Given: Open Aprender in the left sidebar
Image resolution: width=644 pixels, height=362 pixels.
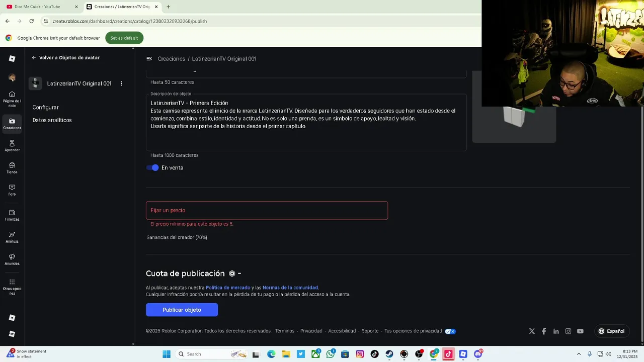Looking at the screenshot, I should [x=12, y=146].
